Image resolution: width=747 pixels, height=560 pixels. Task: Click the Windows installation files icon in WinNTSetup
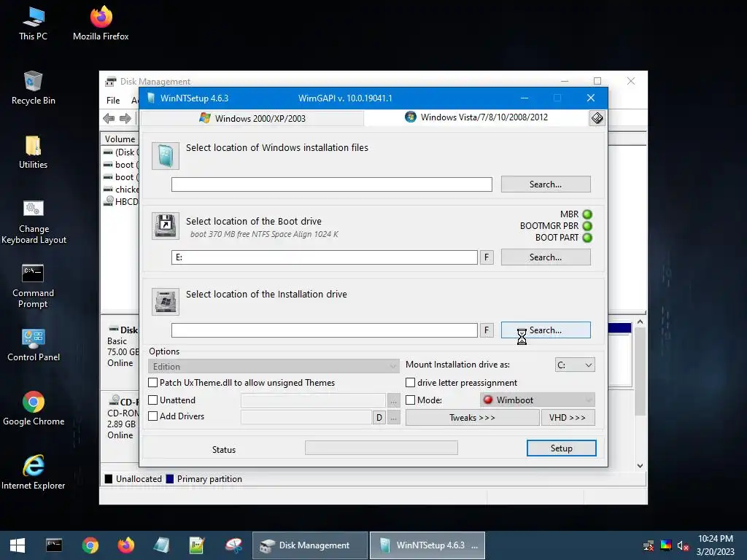(x=166, y=156)
